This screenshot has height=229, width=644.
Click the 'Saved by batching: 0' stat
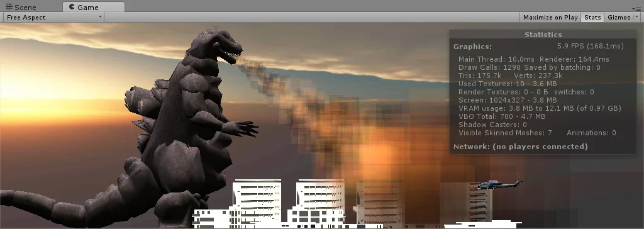click(562, 67)
